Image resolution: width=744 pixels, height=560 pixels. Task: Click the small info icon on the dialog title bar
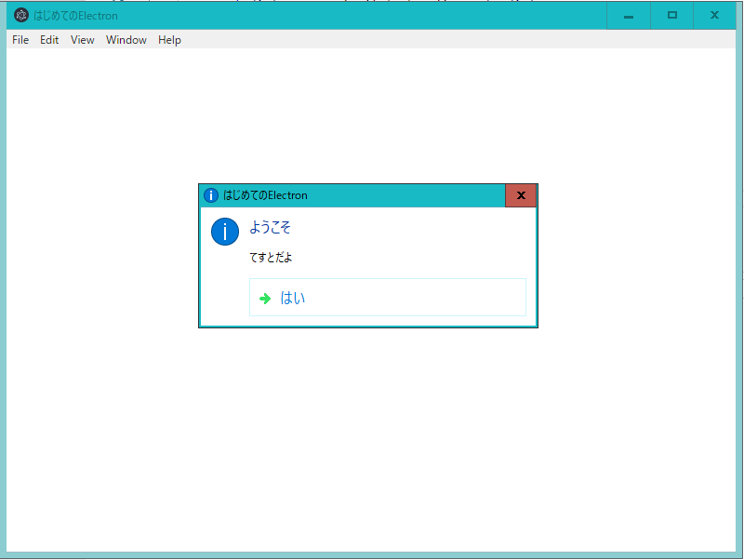[211, 195]
